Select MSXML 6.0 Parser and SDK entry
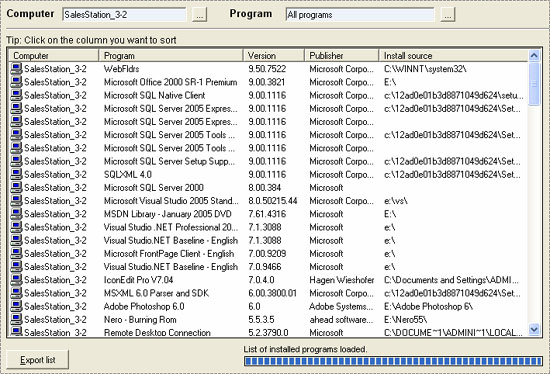The image size is (550, 374). tap(156, 293)
